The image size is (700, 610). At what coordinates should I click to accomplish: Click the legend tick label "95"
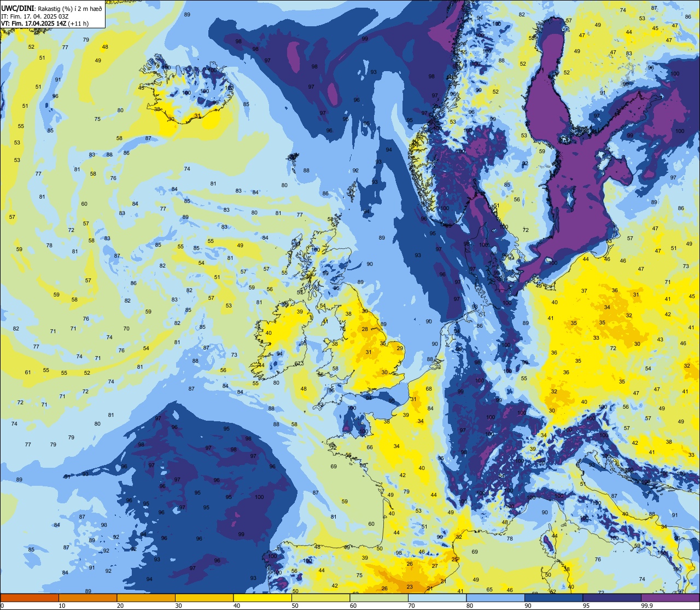[x=586, y=606]
